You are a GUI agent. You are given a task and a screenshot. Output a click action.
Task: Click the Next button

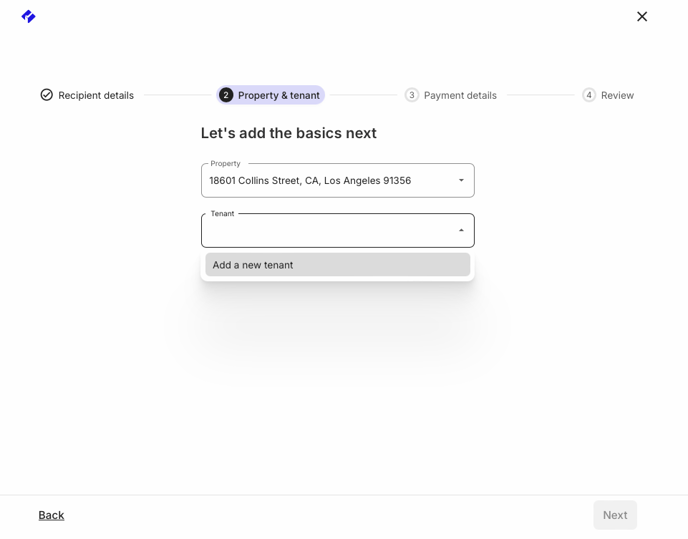[x=615, y=515]
